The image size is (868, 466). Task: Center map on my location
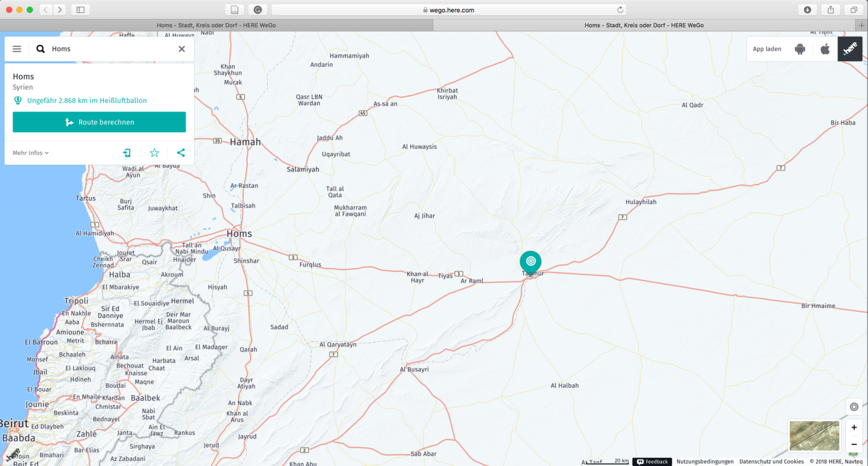coord(854,407)
